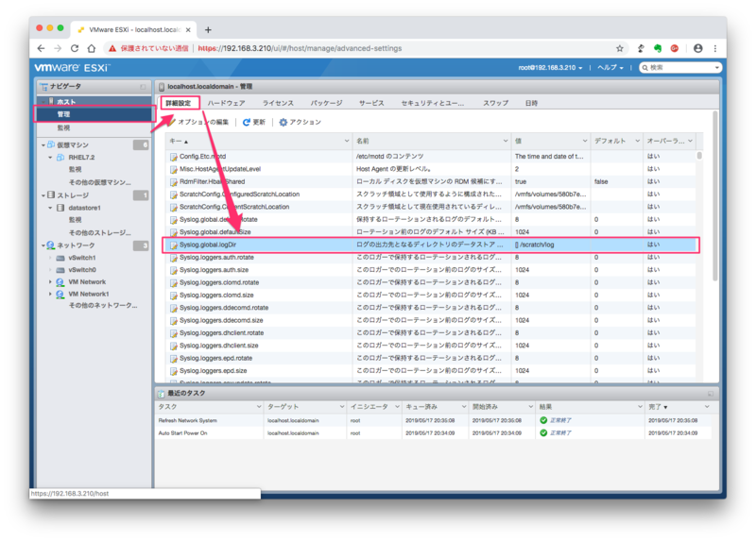Viewport: 756px width, 541px height.
Task: Open その他の仮想マシン link in navigator
Action: pyautogui.click(x=100, y=182)
